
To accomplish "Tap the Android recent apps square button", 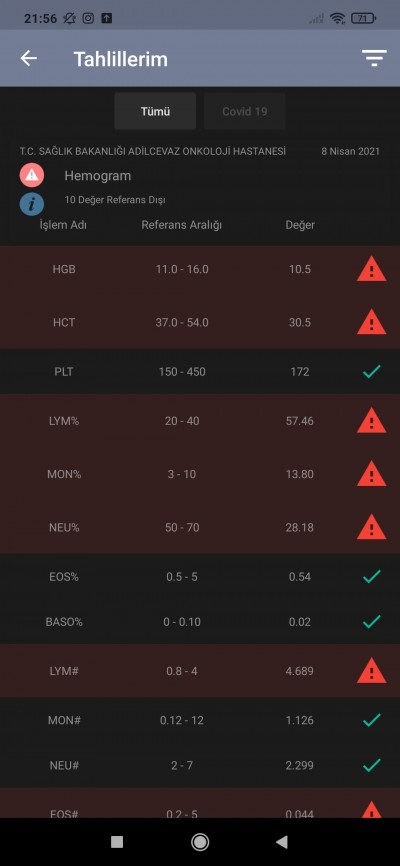I will click(117, 842).
